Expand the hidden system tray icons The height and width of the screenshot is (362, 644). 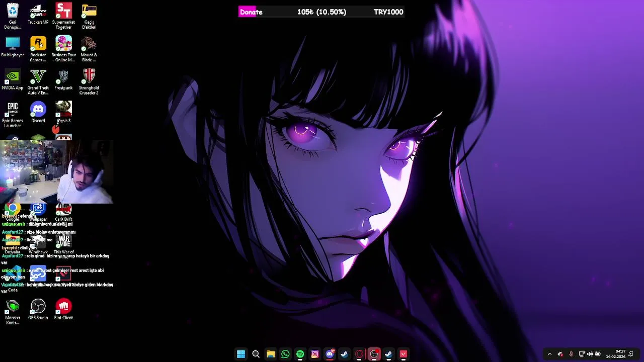549,354
